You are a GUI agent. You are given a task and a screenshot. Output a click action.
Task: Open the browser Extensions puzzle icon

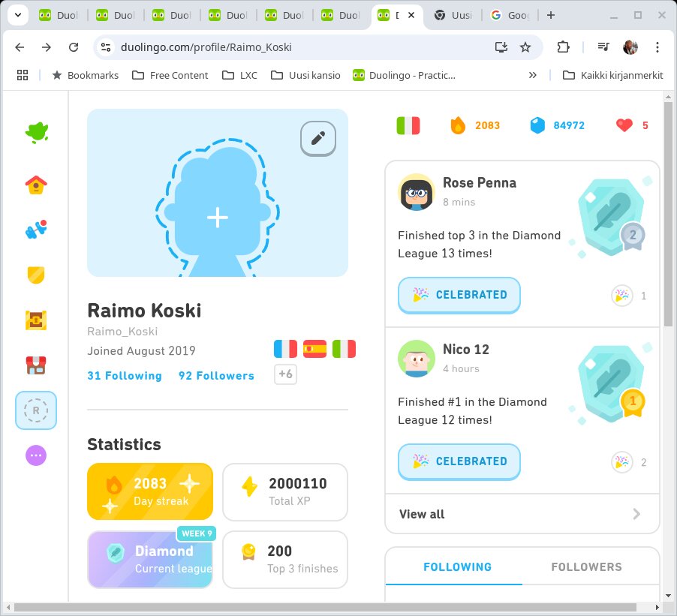tap(563, 47)
